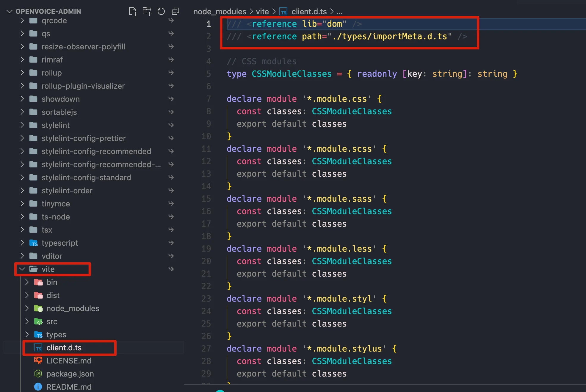This screenshot has height=392, width=586.
Task: Click the symlink arrow icon next to vditor
Action: coord(171,256)
